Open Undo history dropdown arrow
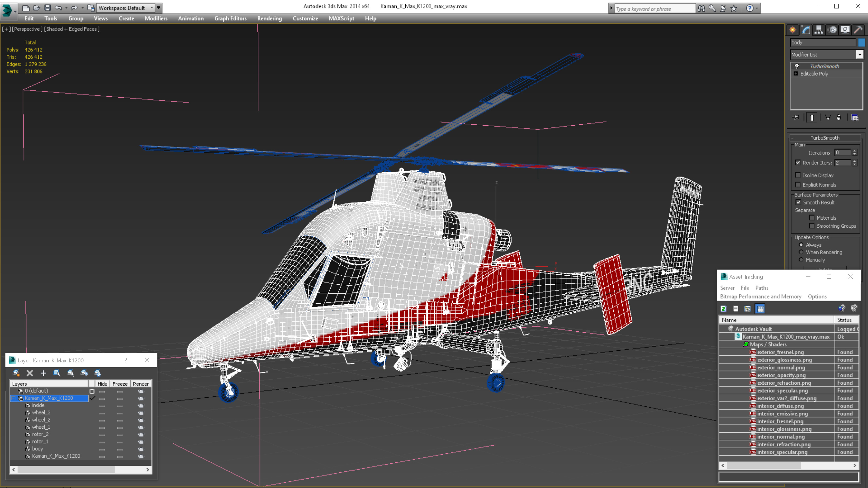The image size is (868, 488). (x=66, y=8)
